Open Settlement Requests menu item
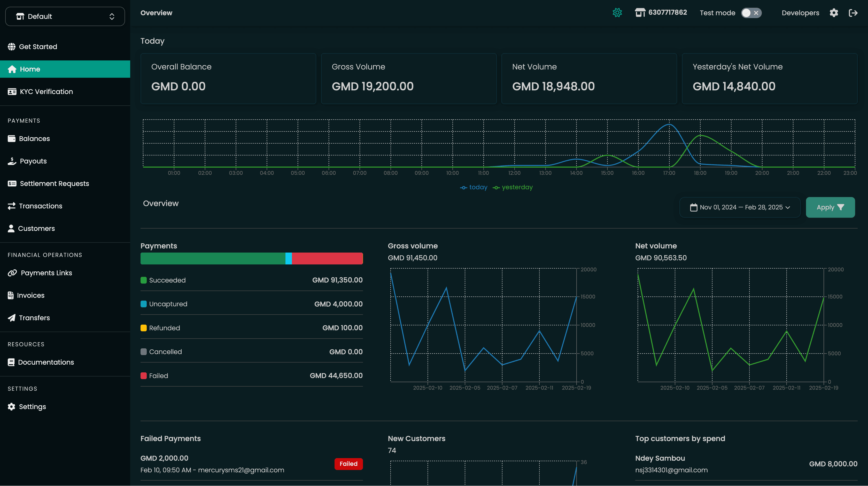This screenshot has width=868, height=486. point(65,184)
